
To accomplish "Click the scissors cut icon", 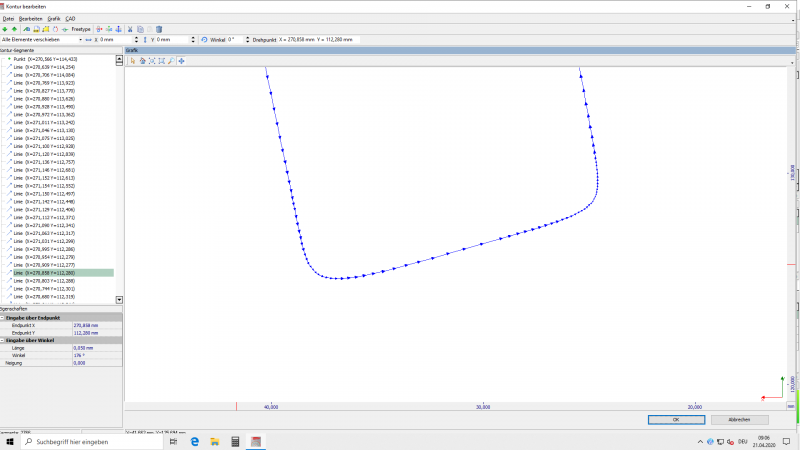I will coord(130,29).
